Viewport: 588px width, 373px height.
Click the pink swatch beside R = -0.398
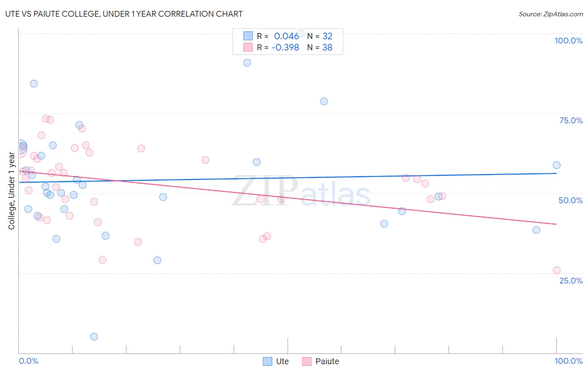(x=248, y=47)
